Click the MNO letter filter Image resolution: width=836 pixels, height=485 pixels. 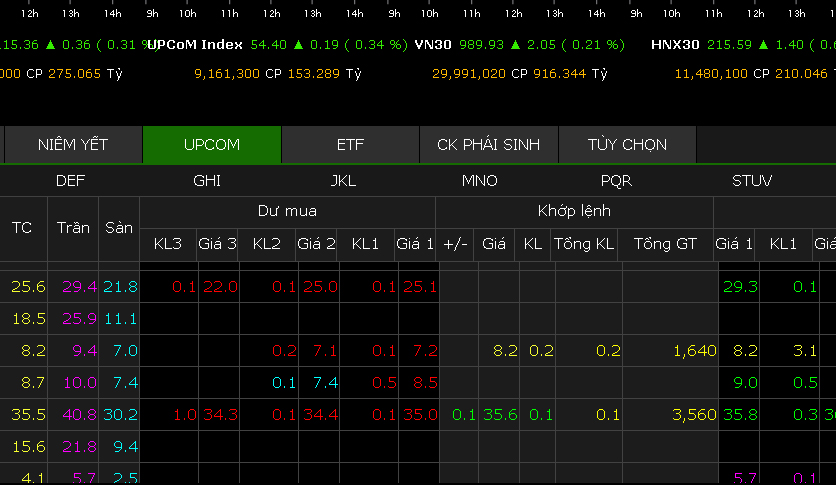pyautogui.click(x=479, y=181)
